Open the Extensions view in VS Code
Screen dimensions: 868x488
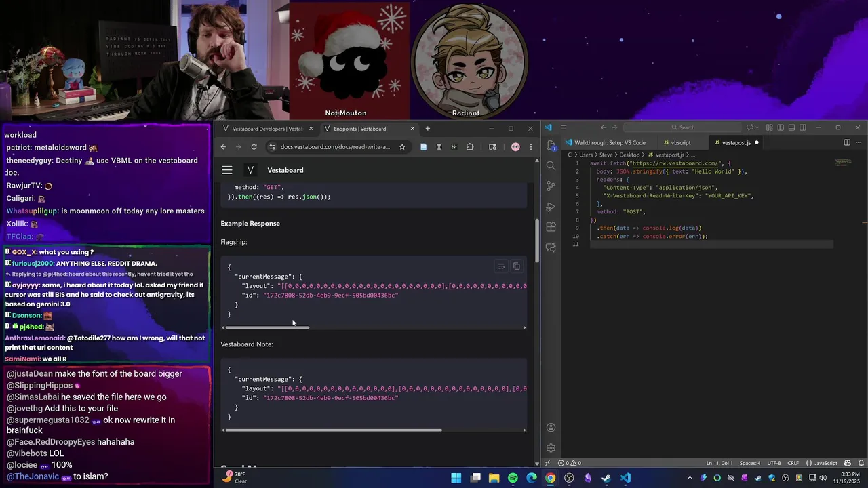(x=551, y=227)
